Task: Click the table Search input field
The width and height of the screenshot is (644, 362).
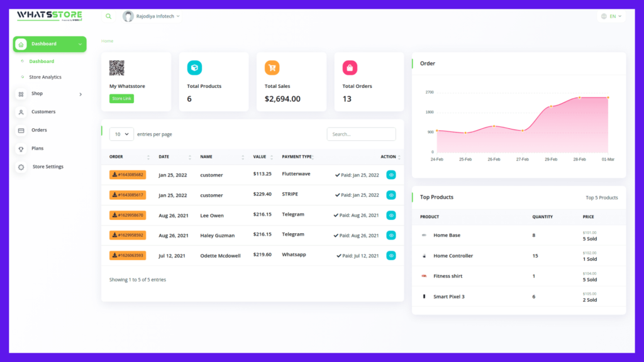Action: pyautogui.click(x=361, y=134)
